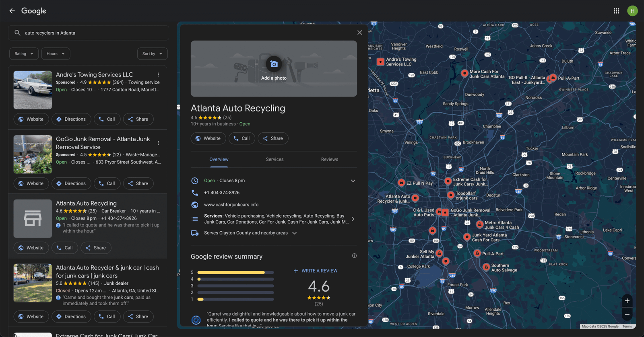This screenshot has height=337, width=644.
Task: Select the GoGo Junk Removal map pin
Action: pos(445,212)
